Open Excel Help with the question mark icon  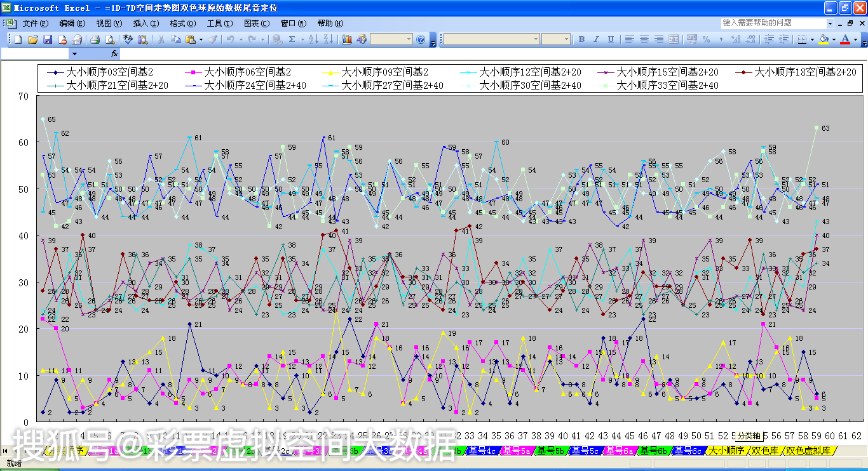(x=420, y=39)
